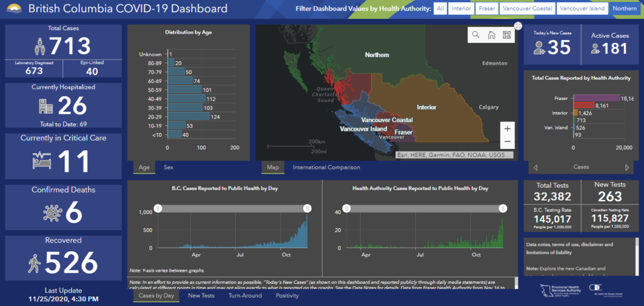This screenshot has width=644, height=306.
Task: Click the B.C. cases chart right range handle
Action: pos(307,208)
